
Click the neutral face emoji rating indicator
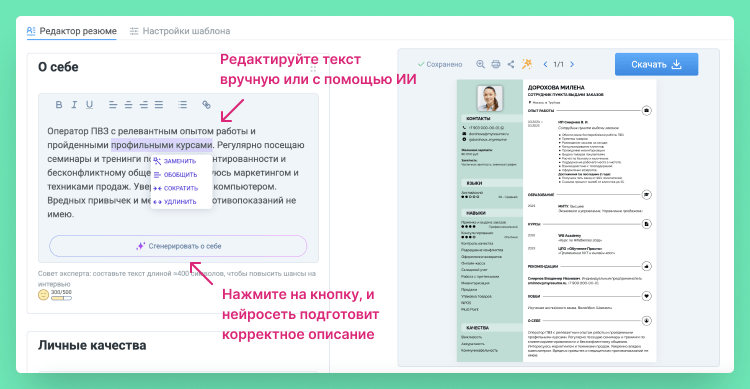point(44,295)
